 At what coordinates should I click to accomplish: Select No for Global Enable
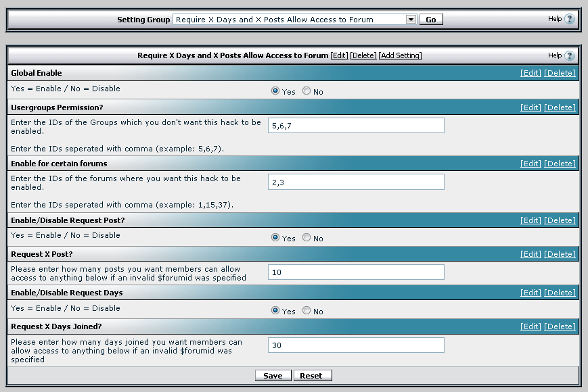[307, 91]
